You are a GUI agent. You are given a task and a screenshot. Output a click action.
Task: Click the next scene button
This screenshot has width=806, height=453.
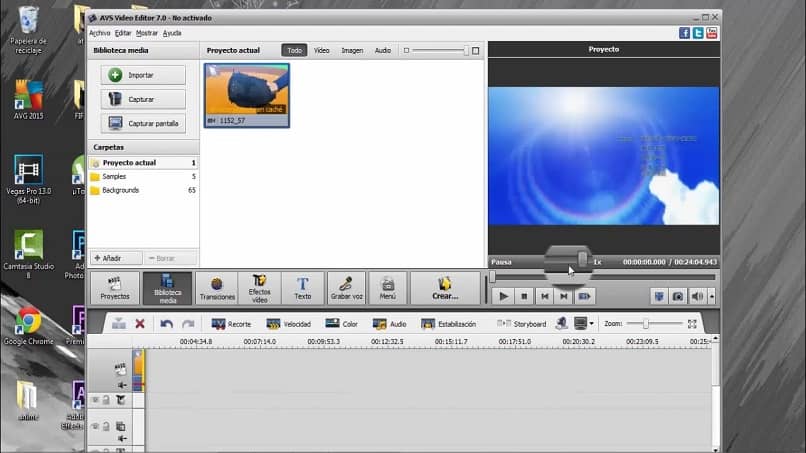[584, 296]
